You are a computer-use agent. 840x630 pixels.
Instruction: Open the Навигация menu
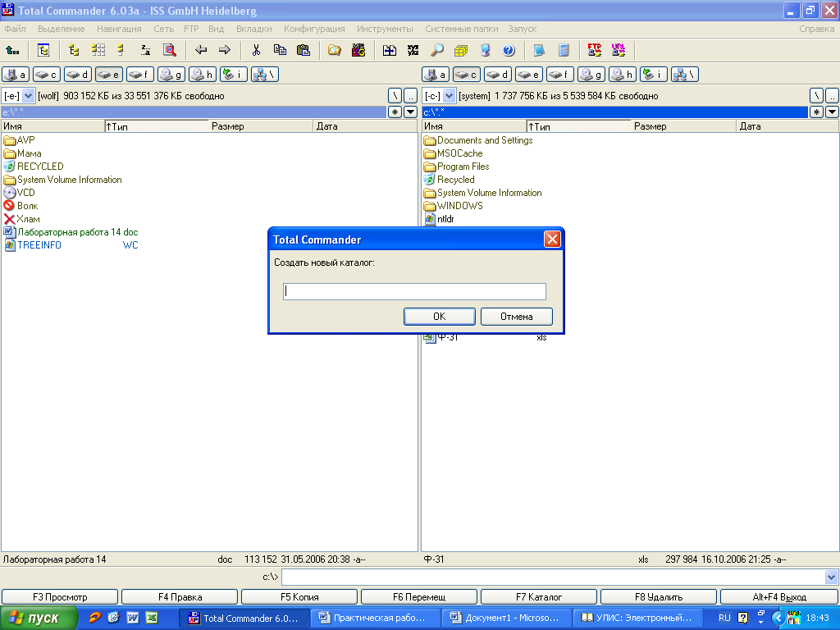tap(119, 29)
